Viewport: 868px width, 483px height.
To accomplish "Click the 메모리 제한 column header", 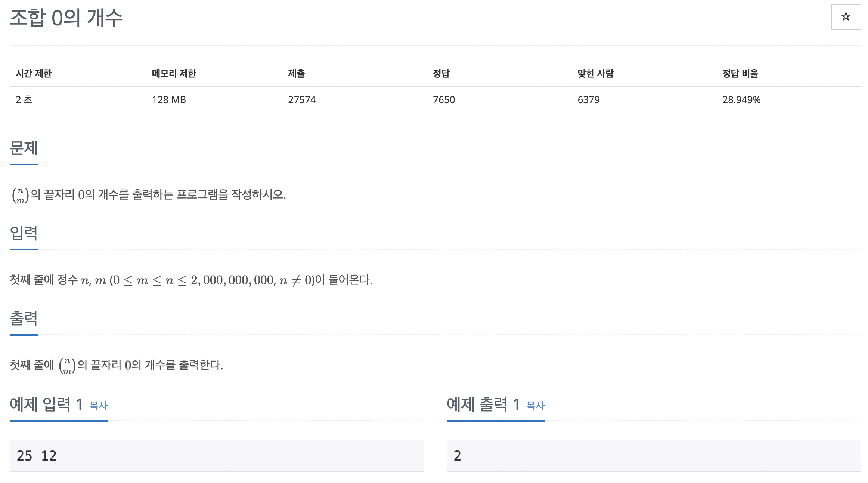I will tap(174, 73).
